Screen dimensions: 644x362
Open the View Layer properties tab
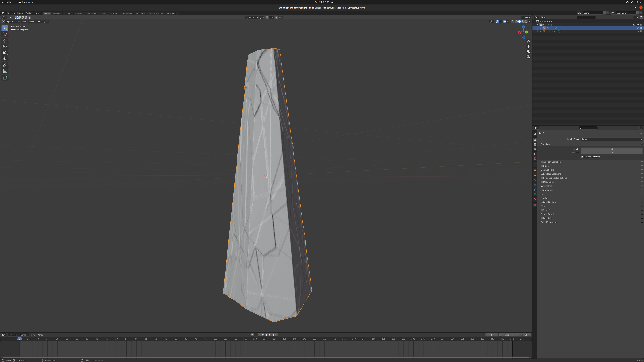coord(535,149)
